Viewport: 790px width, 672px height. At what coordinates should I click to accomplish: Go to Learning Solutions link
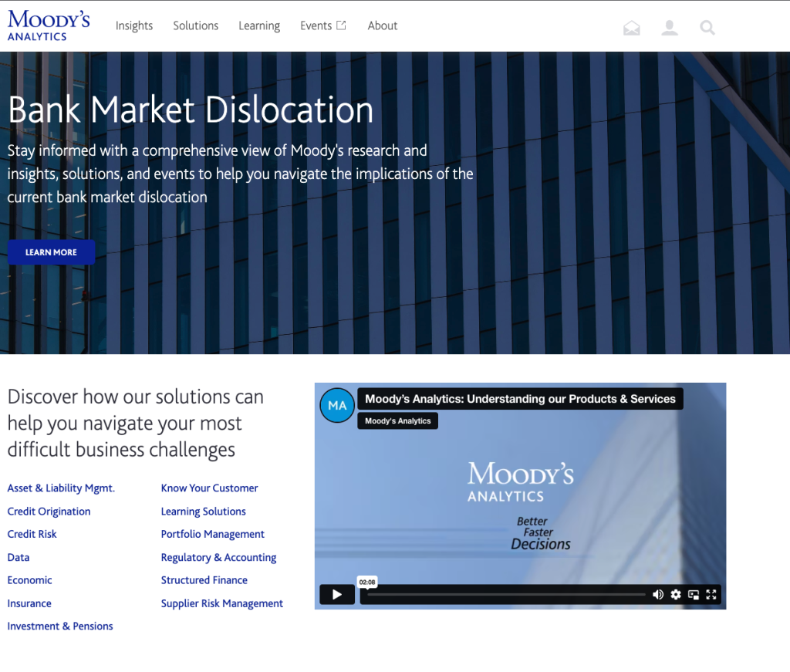(x=203, y=512)
